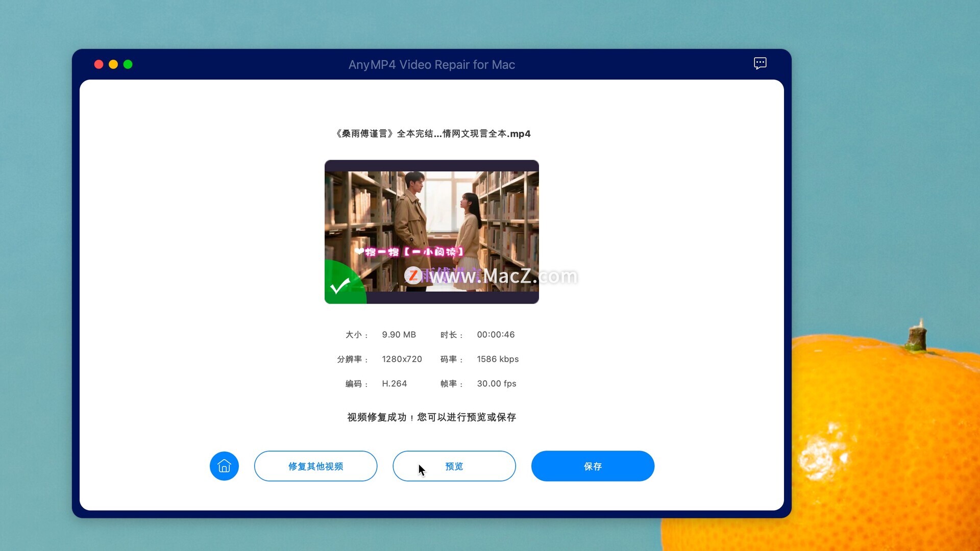This screenshot has width=980, height=551.
Task: Click the home icon button
Action: tap(224, 466)
